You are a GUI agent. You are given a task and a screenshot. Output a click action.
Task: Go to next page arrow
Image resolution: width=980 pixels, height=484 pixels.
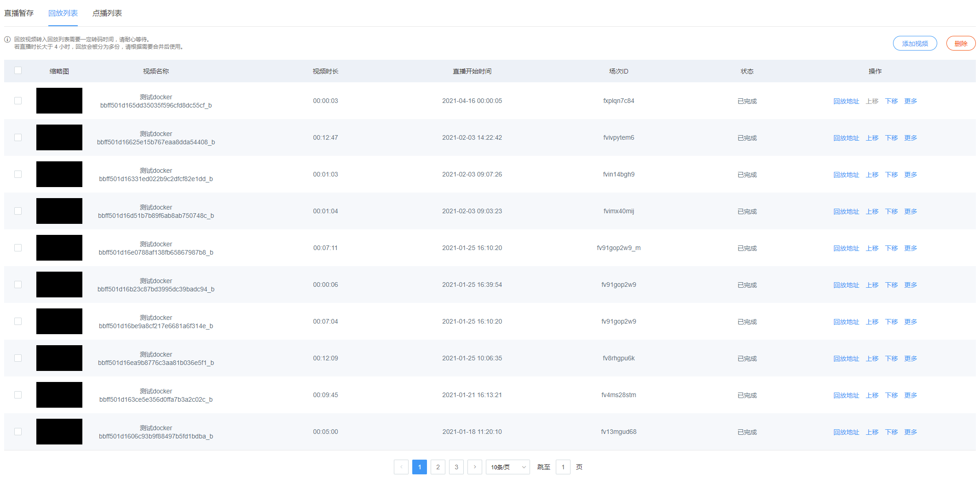tap(475, 467)
